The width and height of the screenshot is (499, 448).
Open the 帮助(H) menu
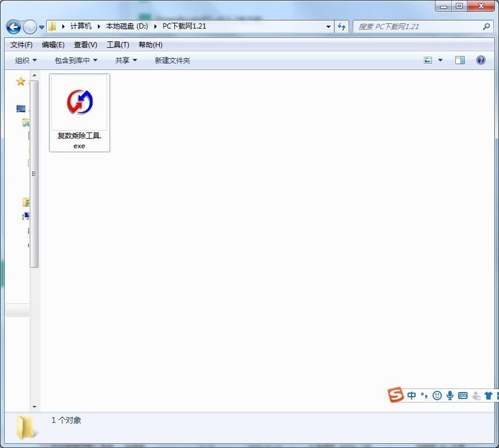[x=150, y=45]
